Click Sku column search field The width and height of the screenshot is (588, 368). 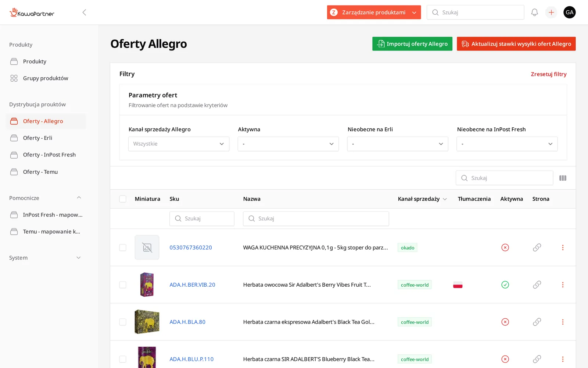point(202,219)
